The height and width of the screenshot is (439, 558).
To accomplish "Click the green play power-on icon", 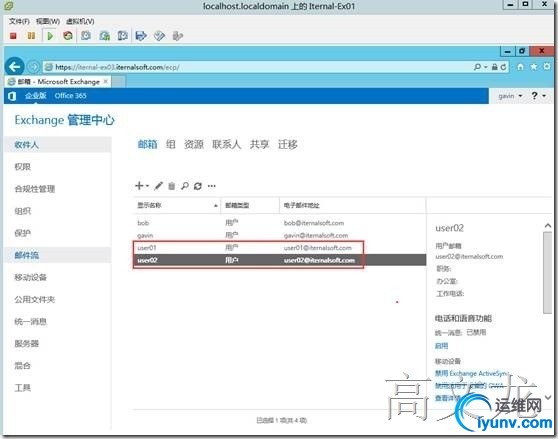I will point(50,36).
